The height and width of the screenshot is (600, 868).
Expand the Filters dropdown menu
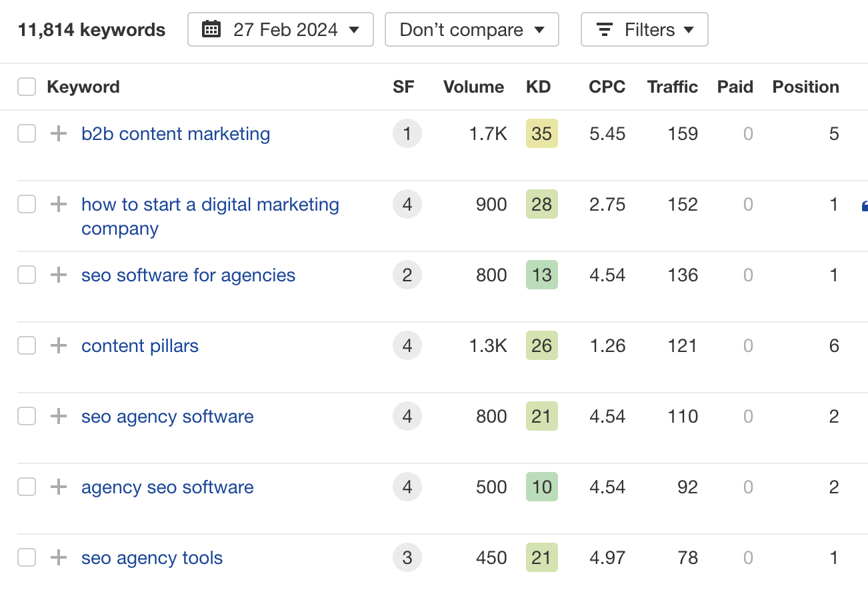click(645, 30)
